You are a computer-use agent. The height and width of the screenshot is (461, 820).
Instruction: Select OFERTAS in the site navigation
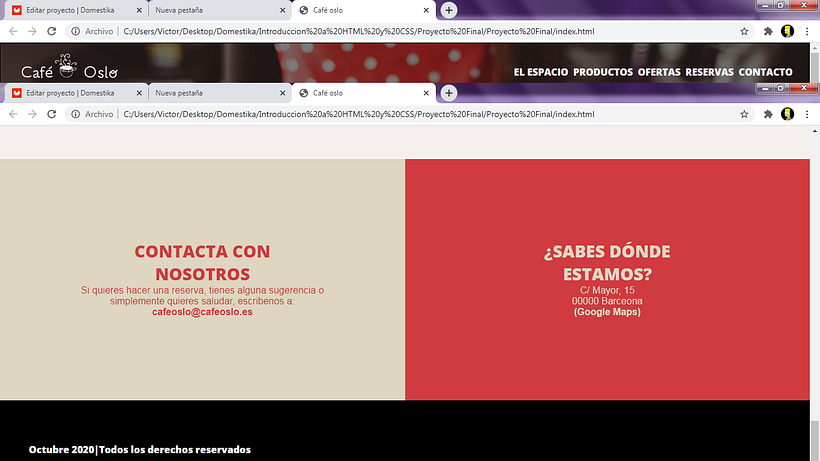659,72
